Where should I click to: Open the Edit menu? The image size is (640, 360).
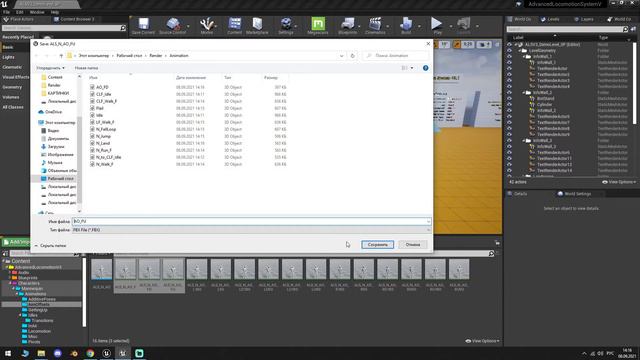click(x=20, y=12)
